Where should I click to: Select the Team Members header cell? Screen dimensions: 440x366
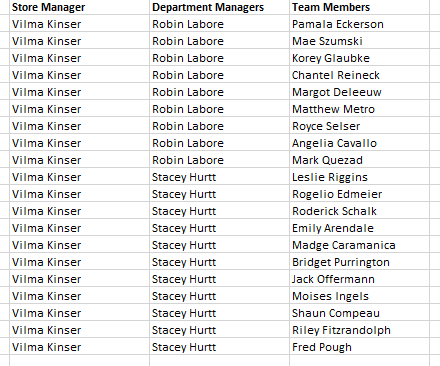[359, 7]
